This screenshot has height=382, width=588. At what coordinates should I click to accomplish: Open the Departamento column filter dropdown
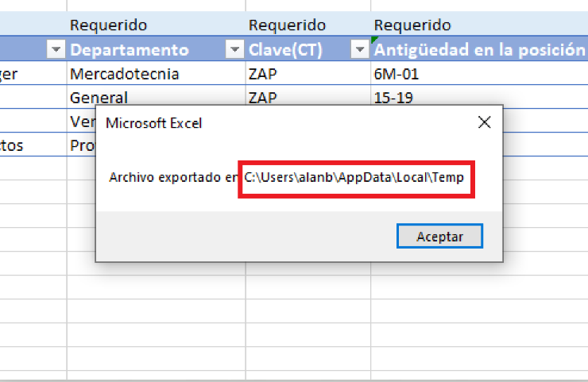click(x=234, y=49)
